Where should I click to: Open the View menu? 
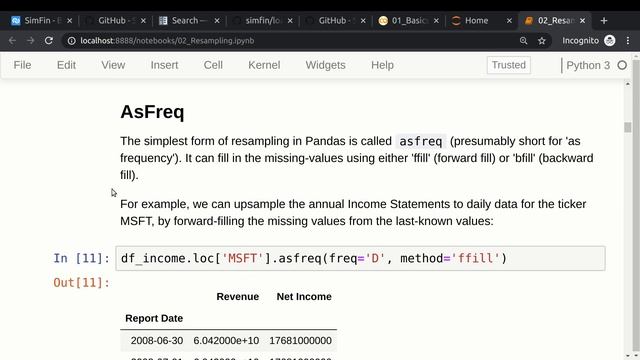pos(113,65)
